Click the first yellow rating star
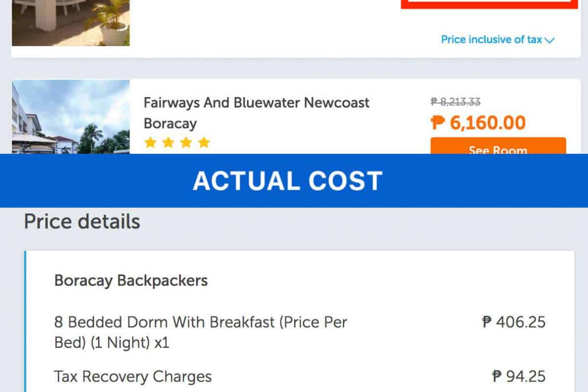Viewport: 588px width, 392px height. 150,143
